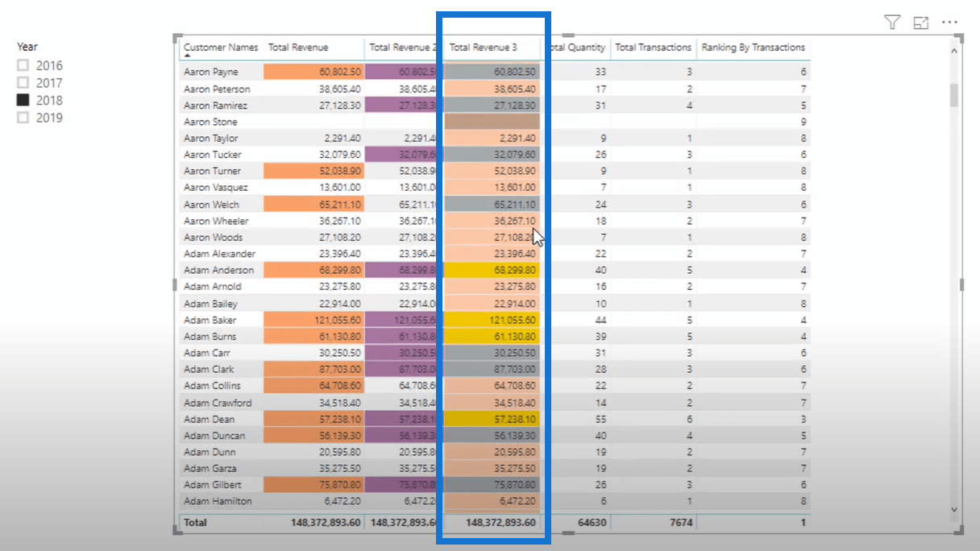Screen dimensions: 980x551
Task: Select the Adam Gilbert customer name
Action: [x=213, y=485]
